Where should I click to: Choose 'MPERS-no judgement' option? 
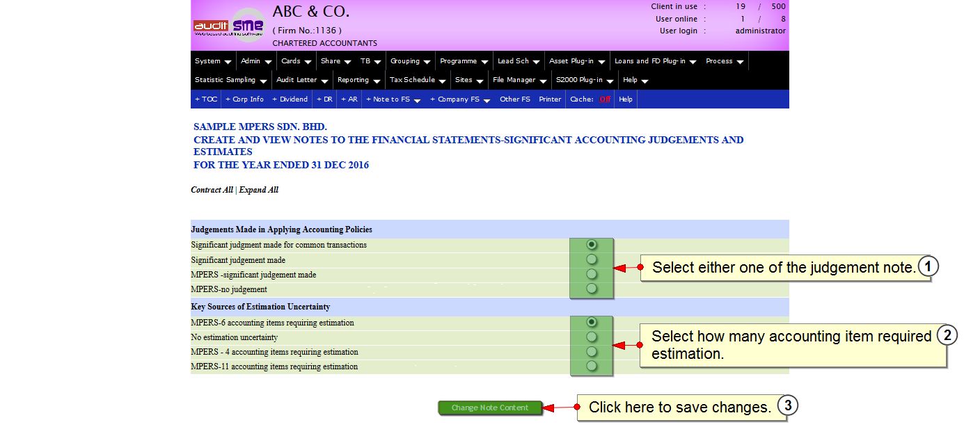pyautogui.click(x=592, y=289)
